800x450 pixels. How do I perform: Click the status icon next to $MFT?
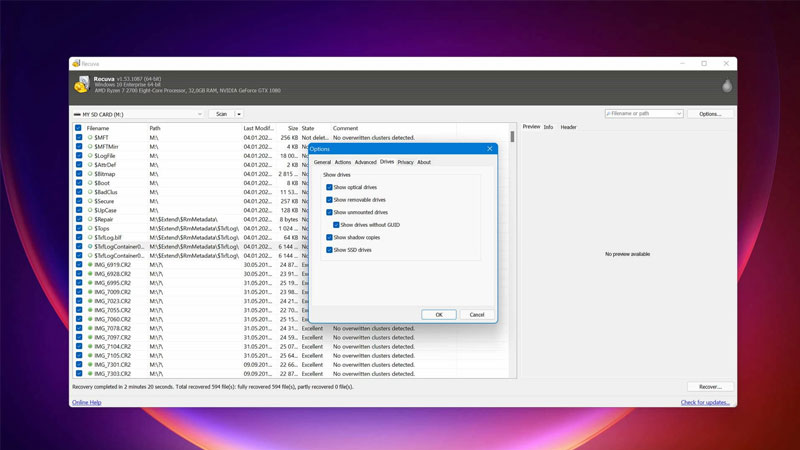(90, 137)
